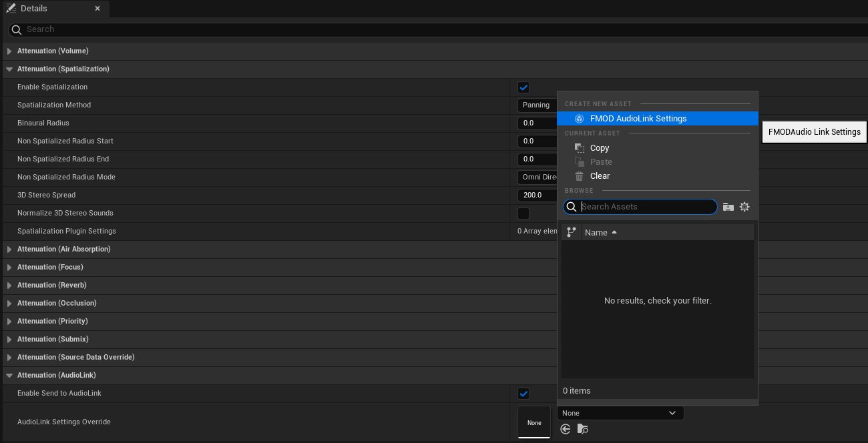Click the folder filter icon beside Search Assets
The image size is (868, 443).
tap(728, 207)
